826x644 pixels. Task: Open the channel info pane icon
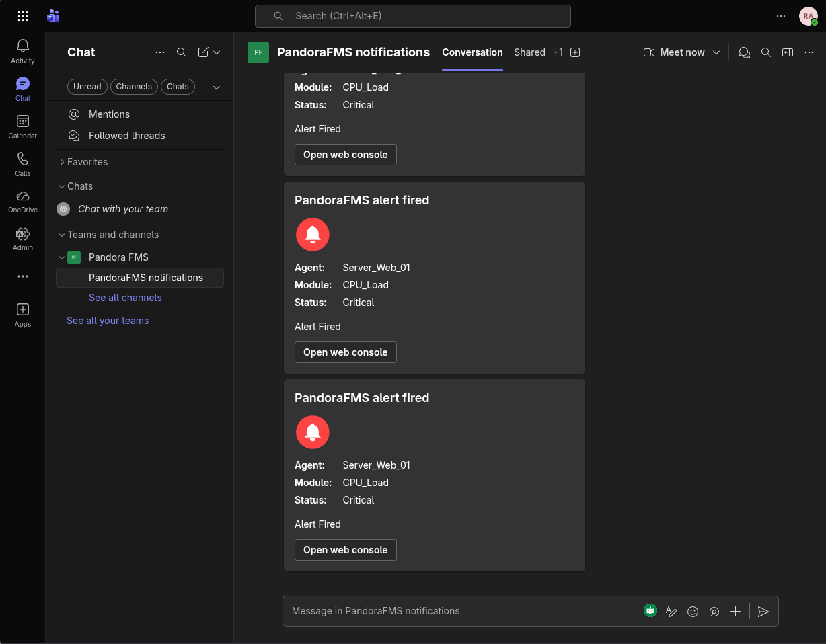788,52
